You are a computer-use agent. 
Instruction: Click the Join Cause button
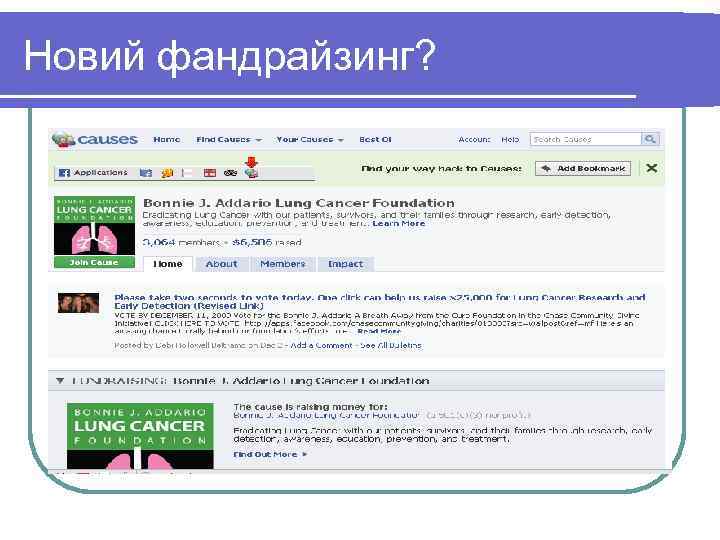coord(94,262)
